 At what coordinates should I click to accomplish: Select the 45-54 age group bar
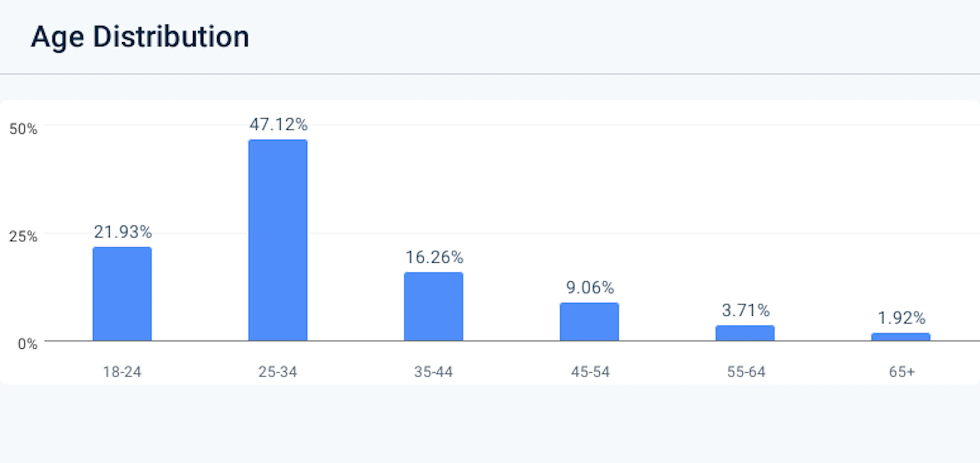point(589,321)
